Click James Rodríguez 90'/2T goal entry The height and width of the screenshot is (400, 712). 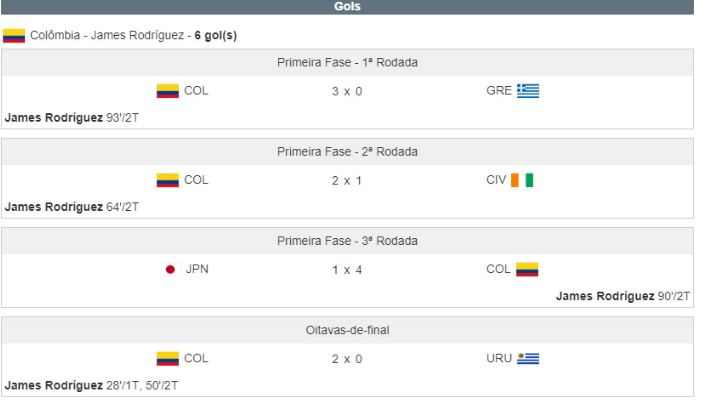pos(622,296)
